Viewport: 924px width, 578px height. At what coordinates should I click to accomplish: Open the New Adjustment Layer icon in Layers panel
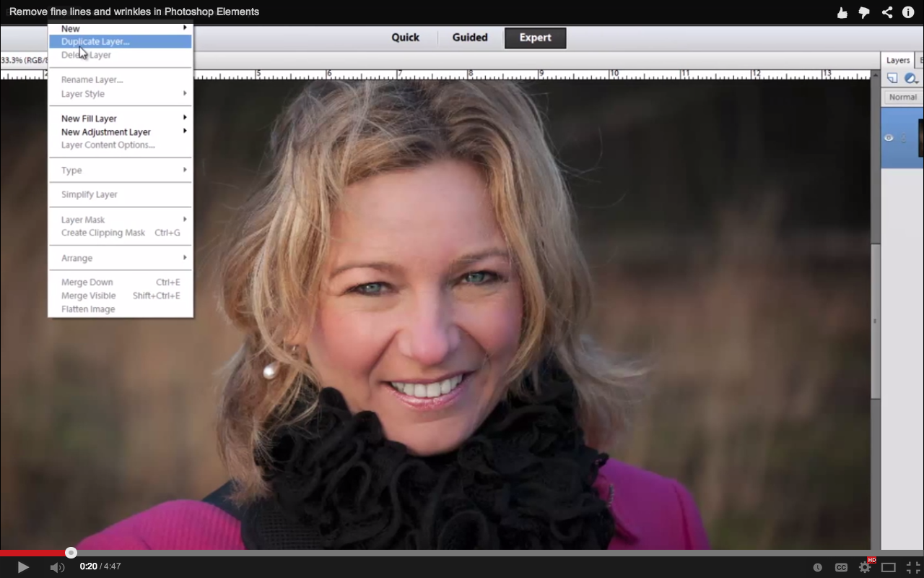(x=910, y=78)
